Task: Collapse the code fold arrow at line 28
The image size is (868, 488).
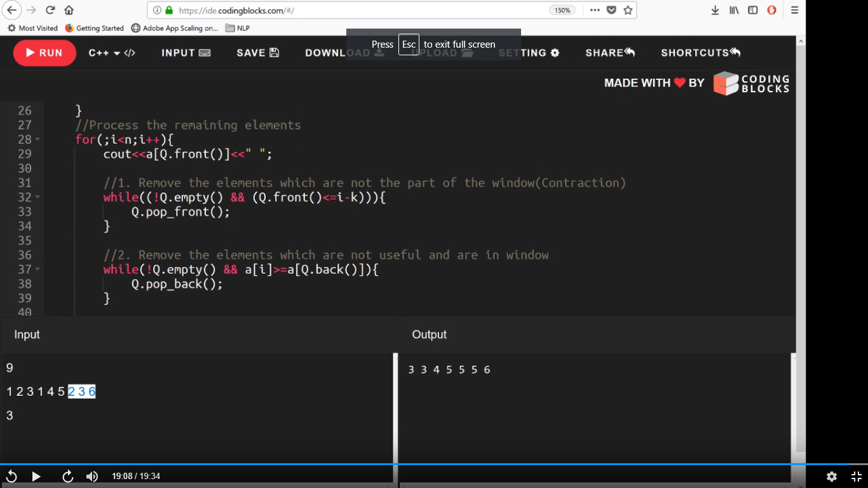Action: (37, 139)
